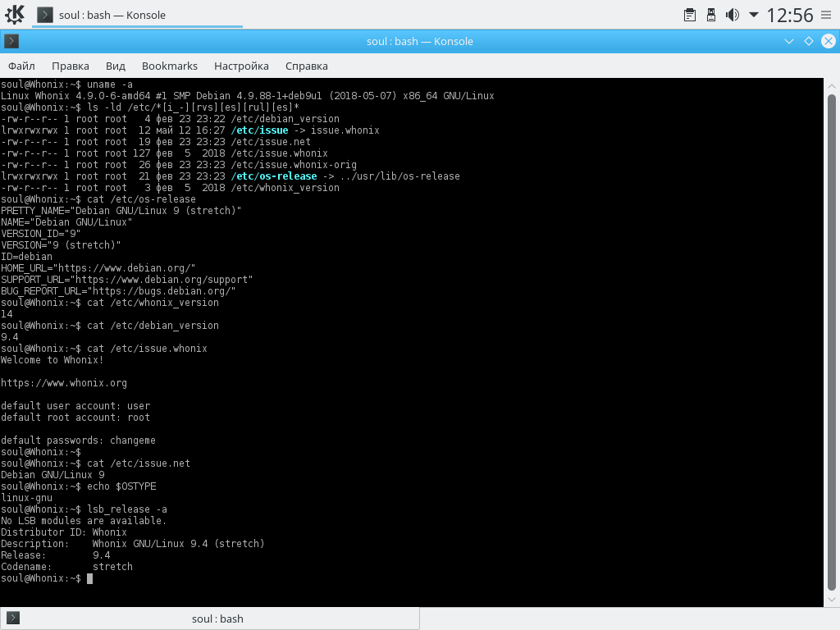Open the Правка menu
The image size is (840, 630).
click(71, 66)
